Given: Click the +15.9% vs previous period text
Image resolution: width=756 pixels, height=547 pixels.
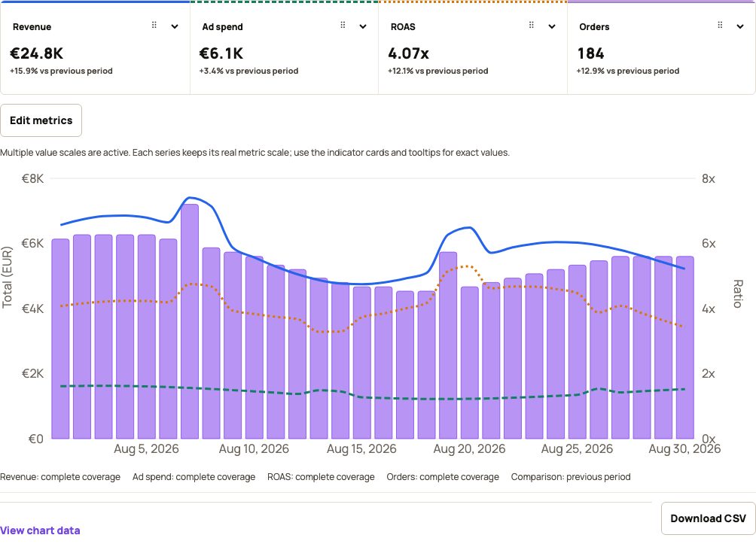Looking at the screenshot, I should [61, 71].
